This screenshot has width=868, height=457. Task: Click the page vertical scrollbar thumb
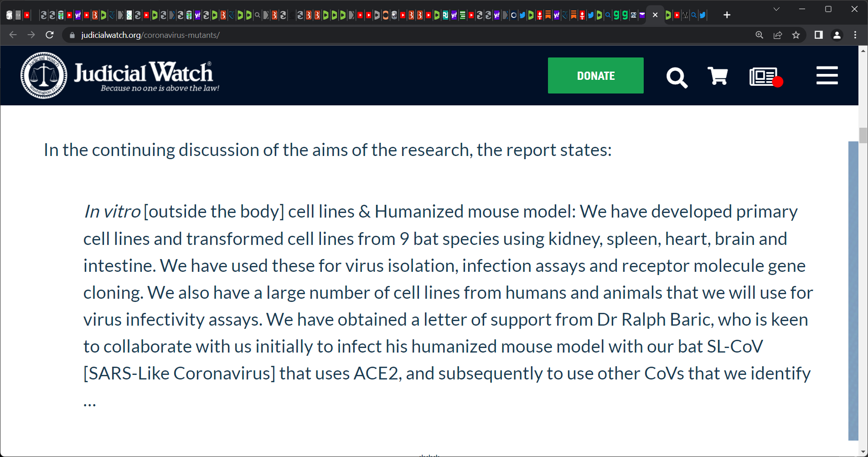(863, 135)
